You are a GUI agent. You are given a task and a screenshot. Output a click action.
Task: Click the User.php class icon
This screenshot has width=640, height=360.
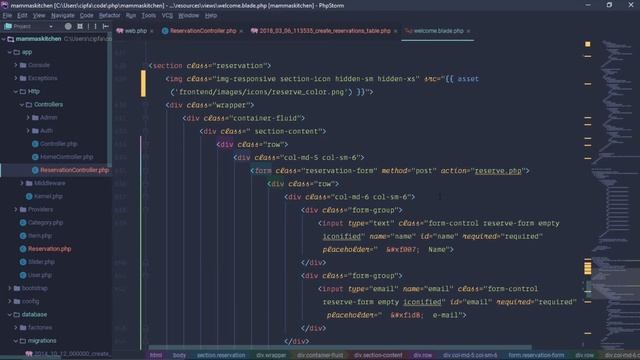(x=23, y=275)
